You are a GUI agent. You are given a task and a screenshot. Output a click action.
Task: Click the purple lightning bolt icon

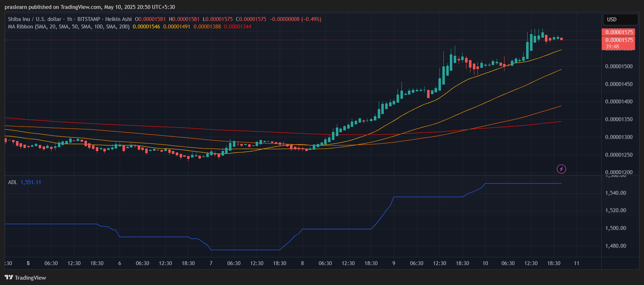pos(561,169)
